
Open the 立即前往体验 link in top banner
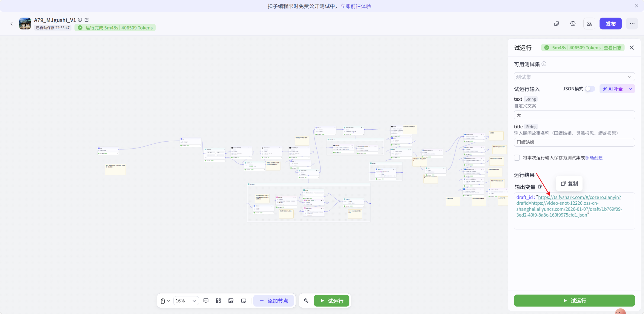[356, 6]
